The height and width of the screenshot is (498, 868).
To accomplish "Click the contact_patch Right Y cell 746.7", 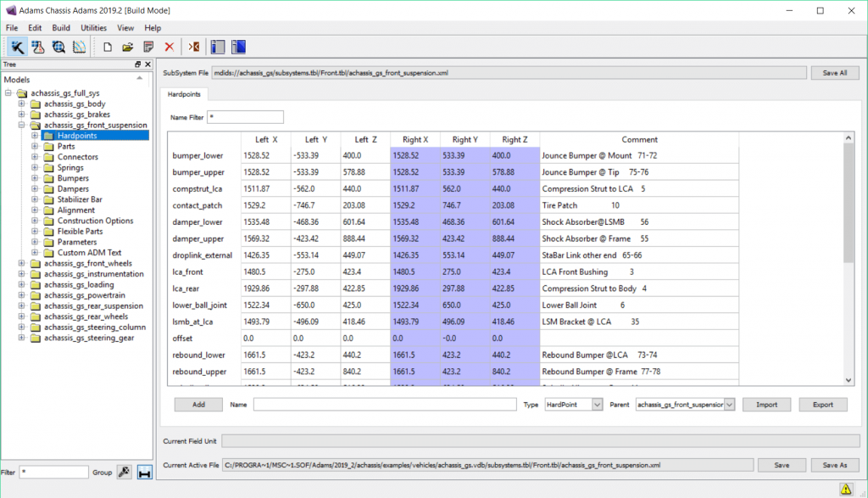I will [x=465, y=205].
